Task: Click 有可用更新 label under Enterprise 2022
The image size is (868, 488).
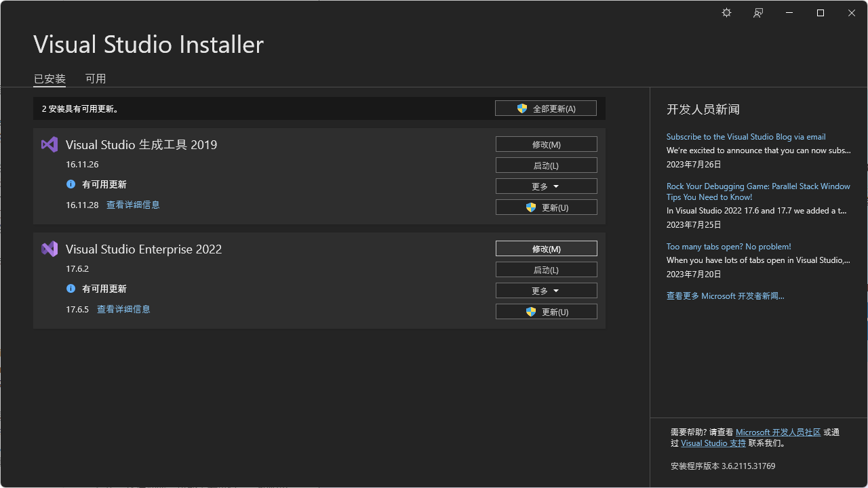Action: [x=104, y=289]
